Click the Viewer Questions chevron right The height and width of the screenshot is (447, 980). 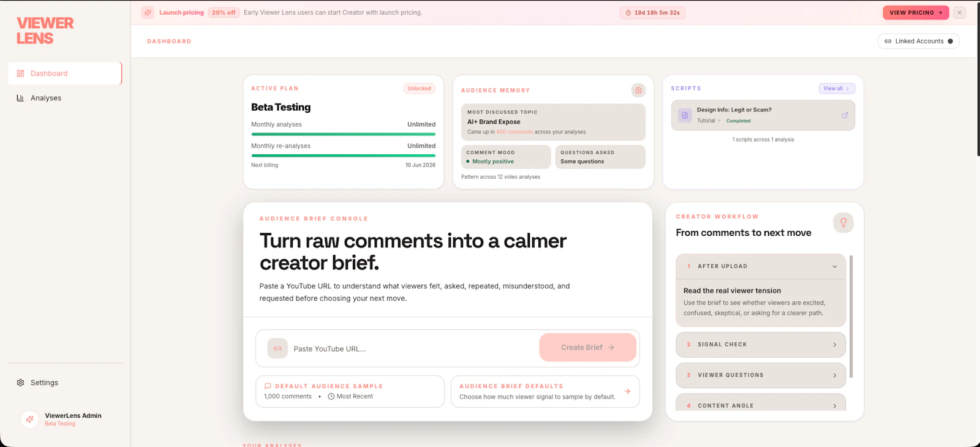click(x=834, y=375)
